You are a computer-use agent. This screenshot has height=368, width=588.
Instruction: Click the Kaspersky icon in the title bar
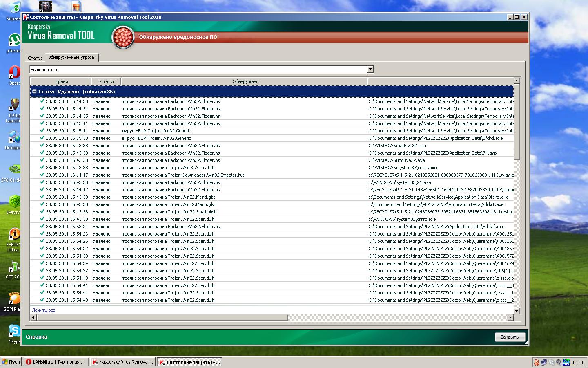click(26, 17)
